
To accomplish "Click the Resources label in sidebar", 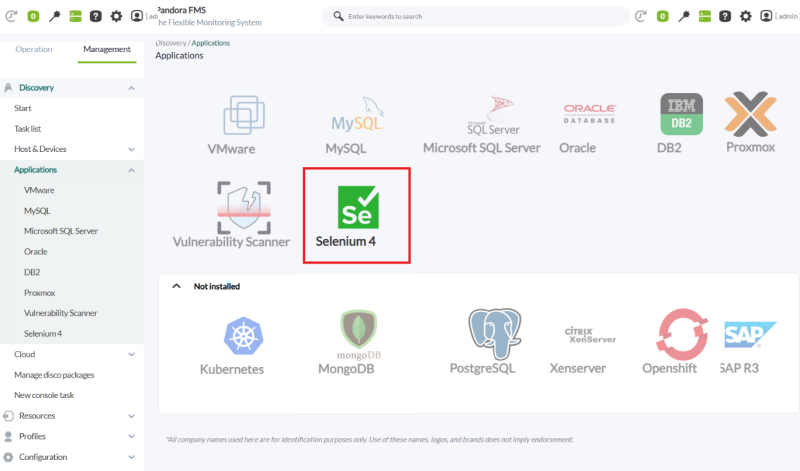I will pyautogui.click(x=37, y=416).
